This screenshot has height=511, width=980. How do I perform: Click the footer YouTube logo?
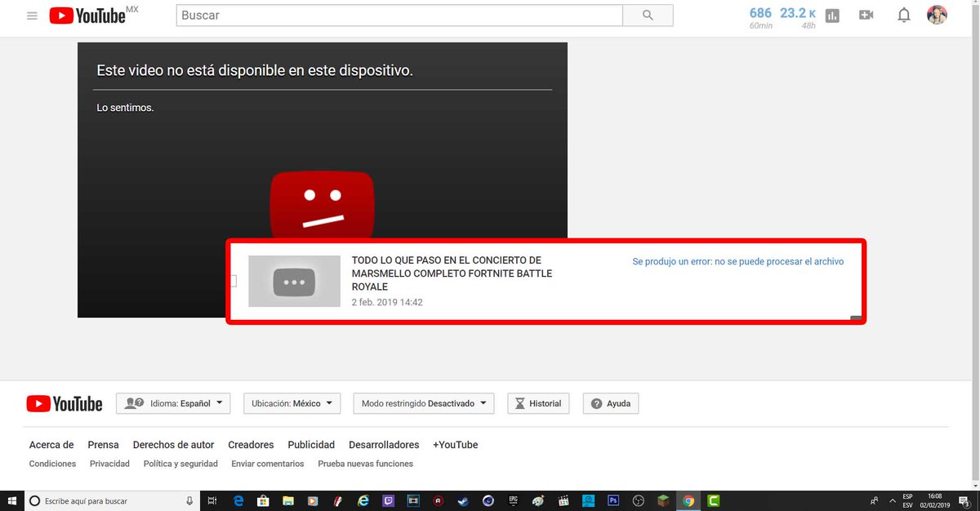tap(65, 403)
